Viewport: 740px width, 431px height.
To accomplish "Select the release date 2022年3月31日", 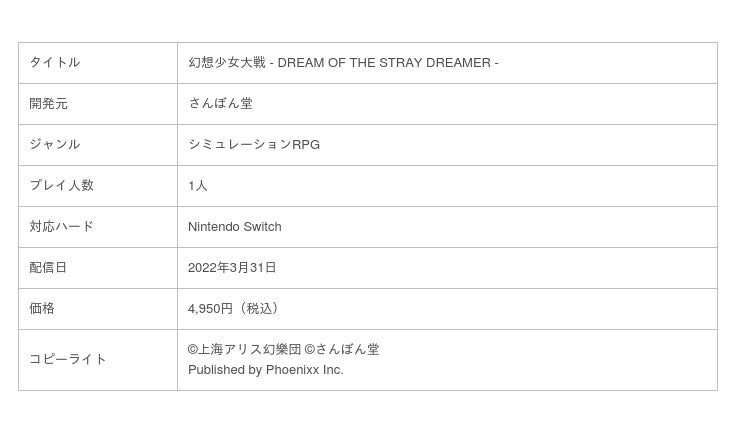I will 232,268.
